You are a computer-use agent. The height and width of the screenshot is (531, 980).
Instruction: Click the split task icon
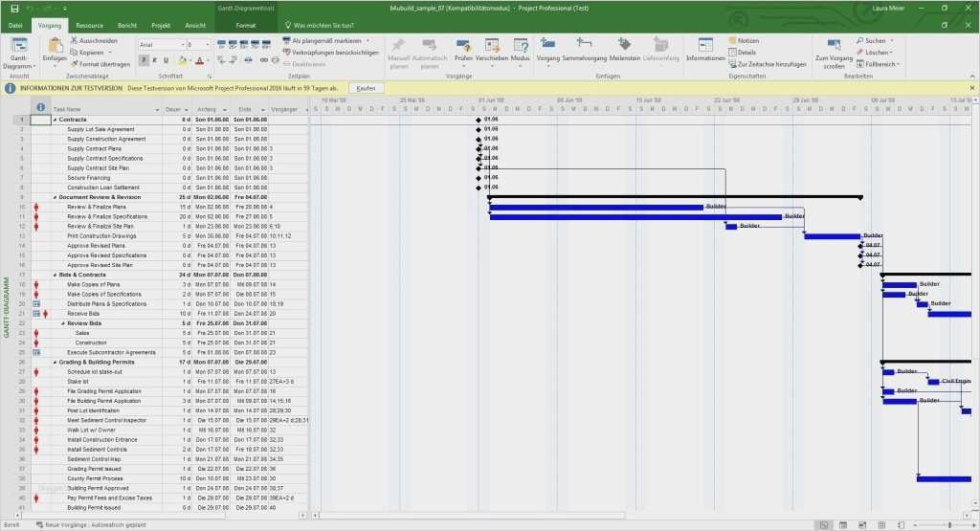pos(248,60)
